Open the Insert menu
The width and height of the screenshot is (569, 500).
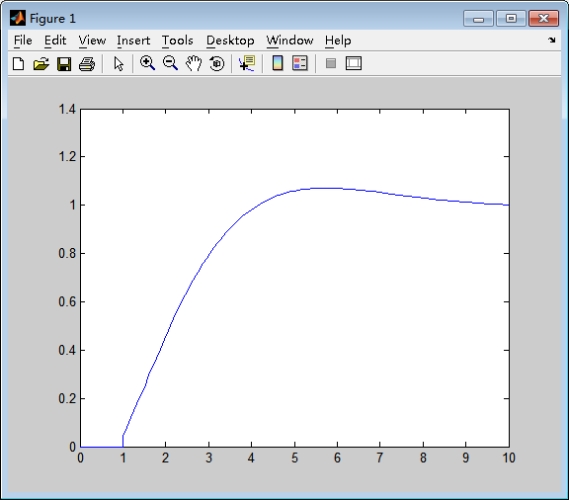[133, 40]
